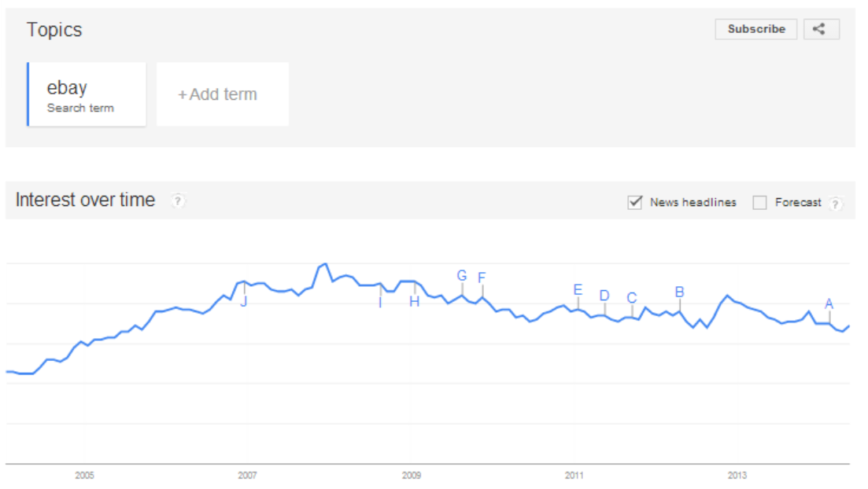This screenshot has width=868, height=489.
Task: Click the peak point of the trend line
Action: click(326, 264)
